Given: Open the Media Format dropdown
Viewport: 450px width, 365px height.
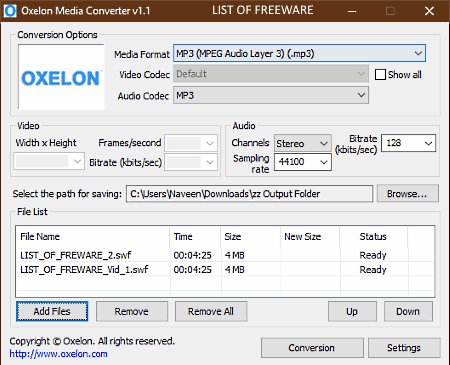Looking at the screenshot, I should (x=299, y=54).
